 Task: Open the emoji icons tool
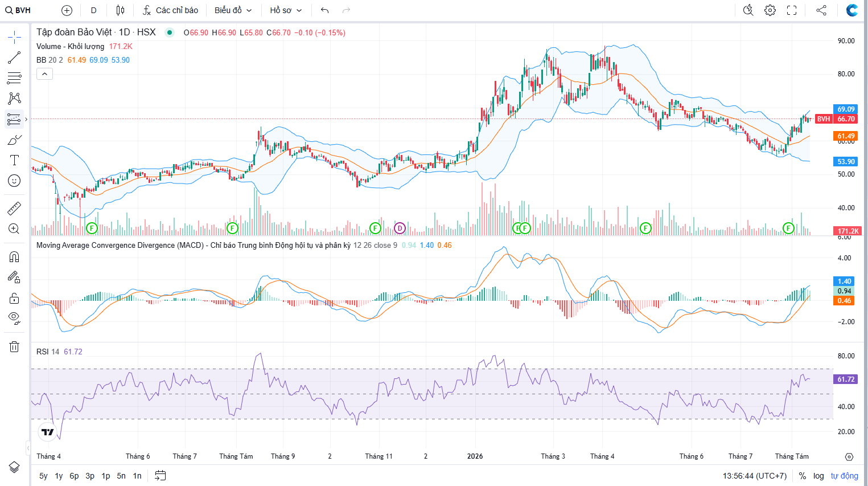click(14, 181)
